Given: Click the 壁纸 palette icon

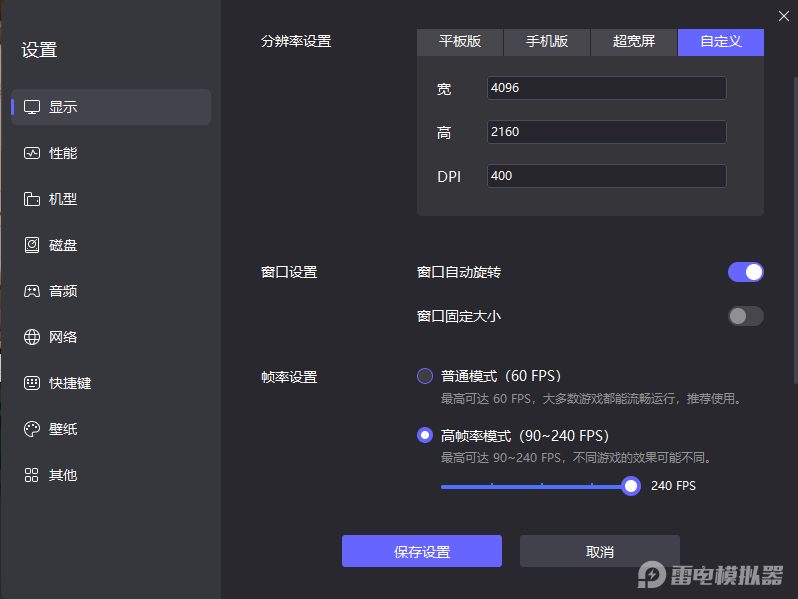Looking at the screenshot, I should coord(32,429).
